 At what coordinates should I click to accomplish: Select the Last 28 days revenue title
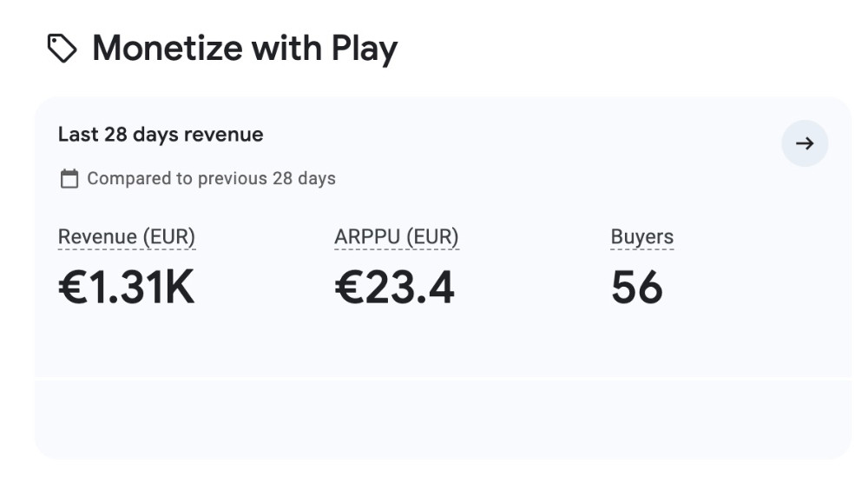161,135
